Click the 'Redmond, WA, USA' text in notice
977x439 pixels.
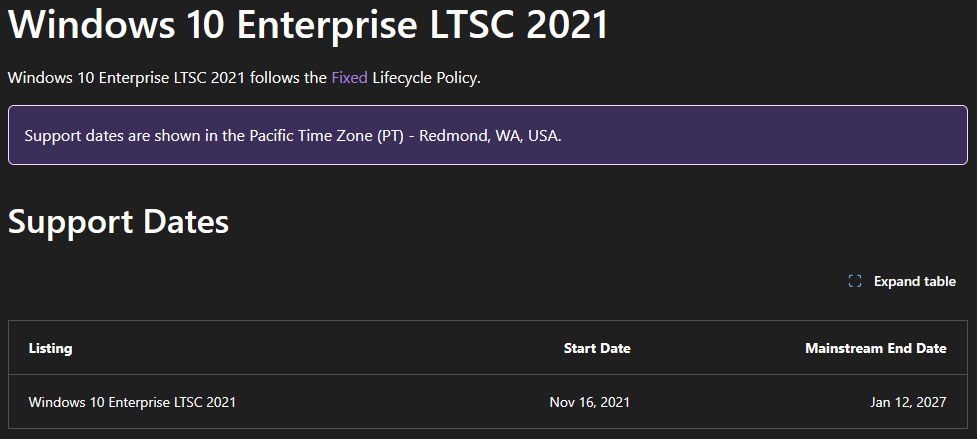pos(490,136)
